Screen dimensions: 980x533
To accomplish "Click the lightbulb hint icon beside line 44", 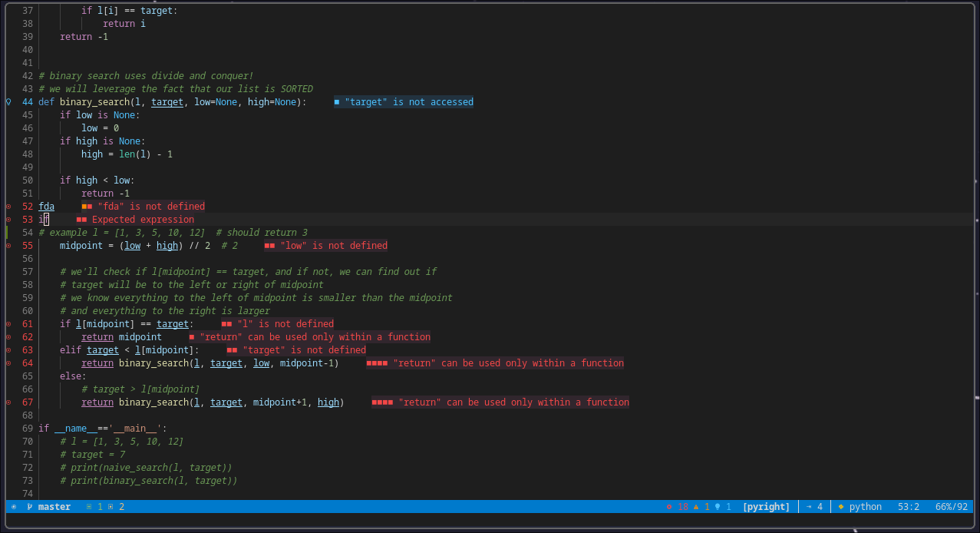I will click(x=8, y=102).
